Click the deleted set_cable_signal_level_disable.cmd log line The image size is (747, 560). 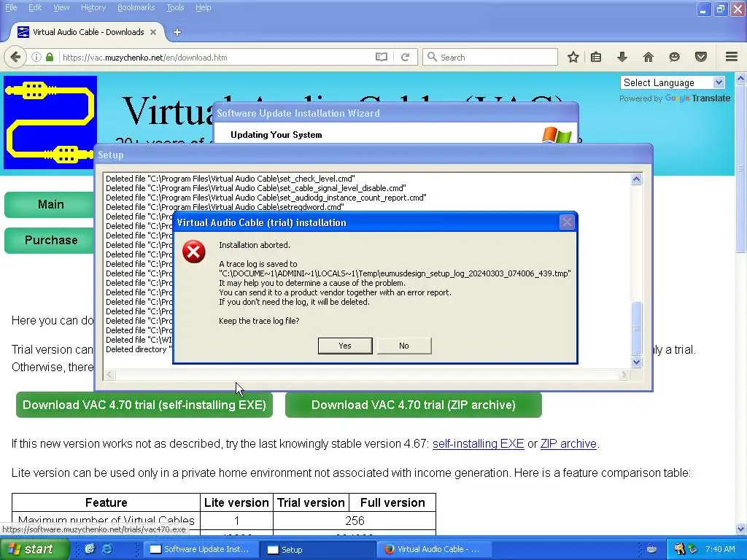256,188
